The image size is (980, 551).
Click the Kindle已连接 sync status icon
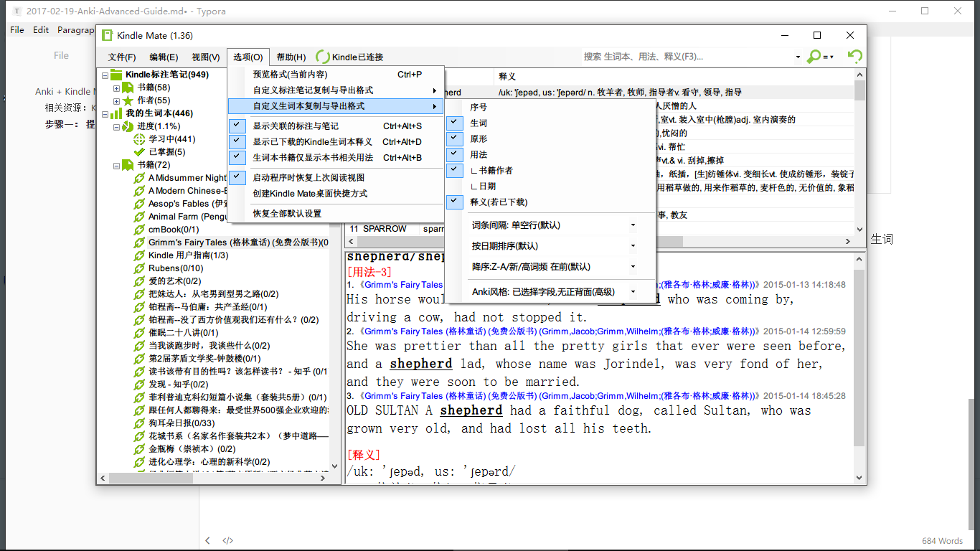[x=323, y=57]
